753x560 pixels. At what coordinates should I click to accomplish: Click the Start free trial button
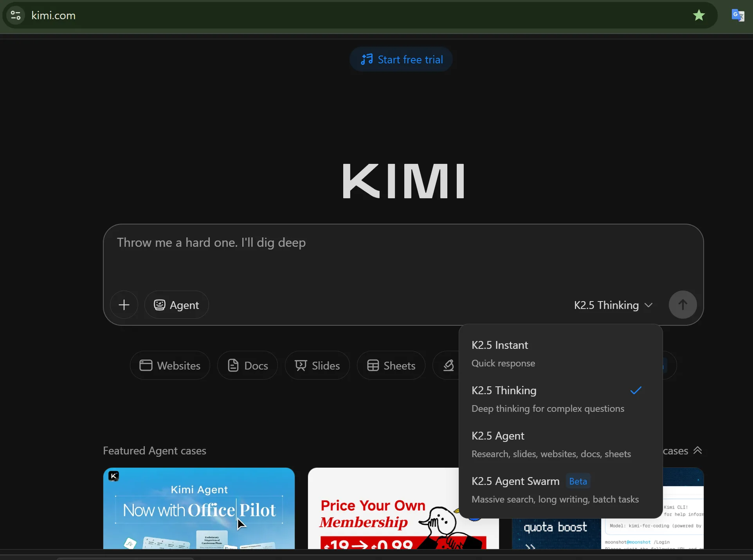point(401,59)
